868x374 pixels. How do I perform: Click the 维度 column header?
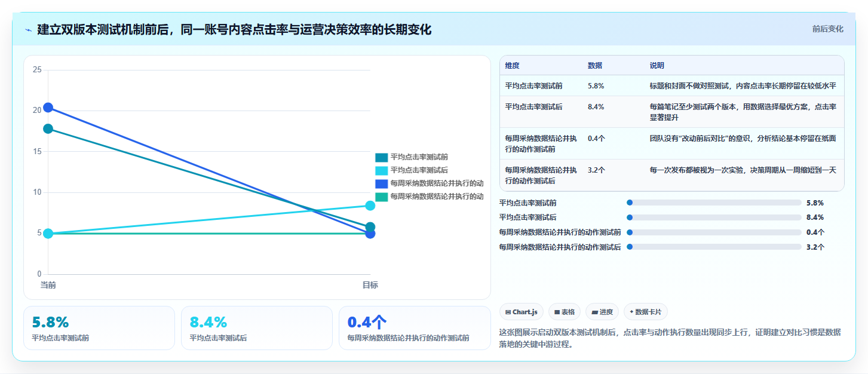coord(512,66)
